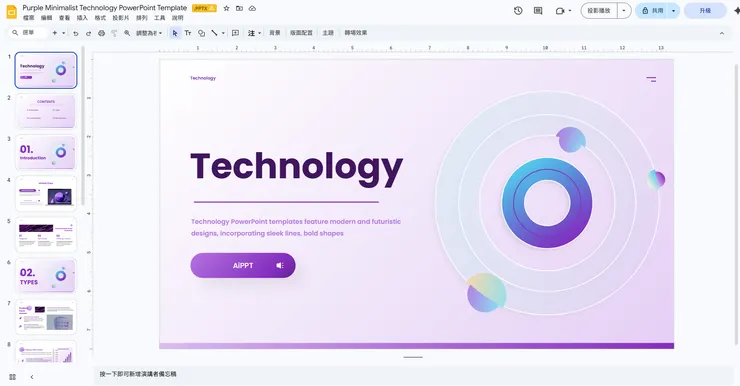The height and width of the screenshot is (386, 740).
Task: Select slide 7 thumbnail
Action: (x=46, y=317)
